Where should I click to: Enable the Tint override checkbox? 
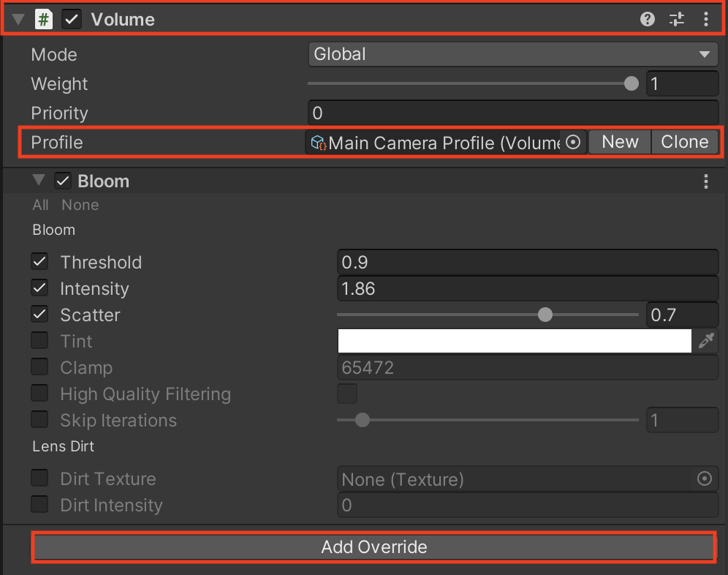click(40, 341)
